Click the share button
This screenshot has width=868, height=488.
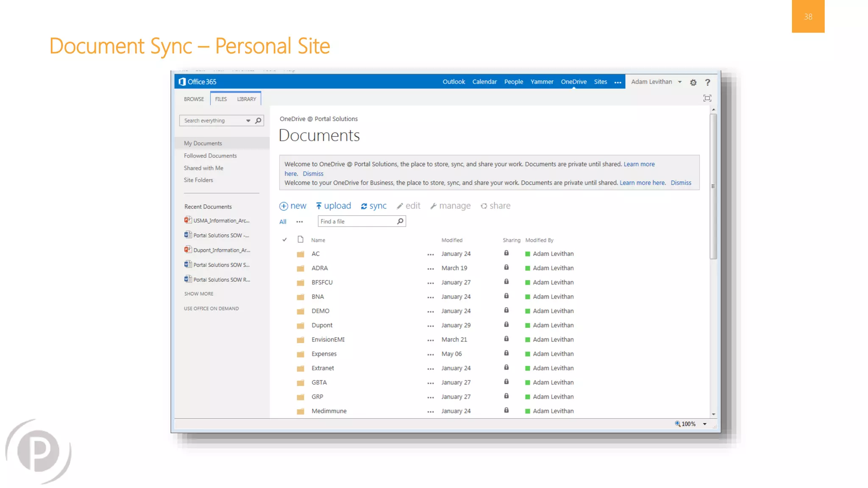(x=495, y=206)
